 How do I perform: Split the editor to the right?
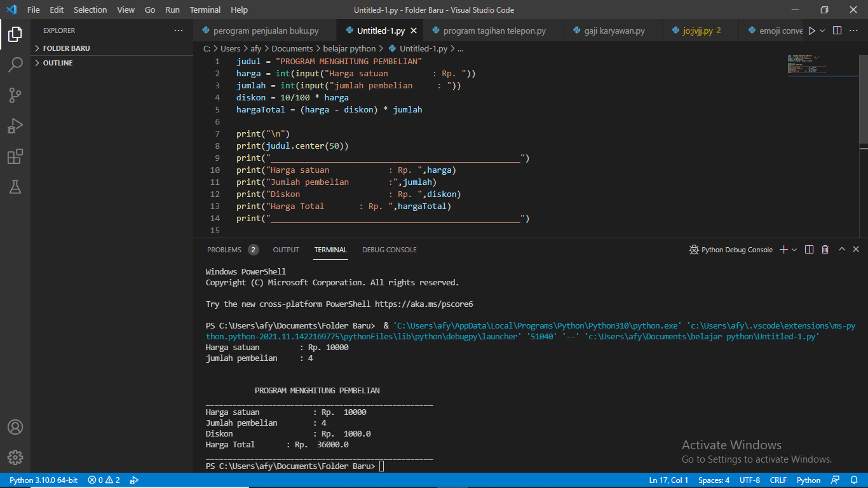pyautogui.click(x=837, y=30)
